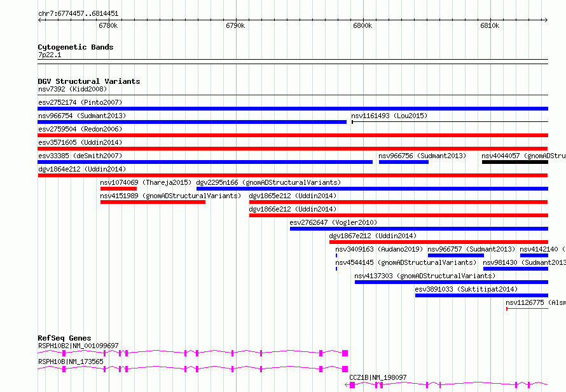Select the nsv1074069 (Thareja2015) red bar
This screenshot has height=392, width=566.
pyautogui.click(x=118, y=189)
